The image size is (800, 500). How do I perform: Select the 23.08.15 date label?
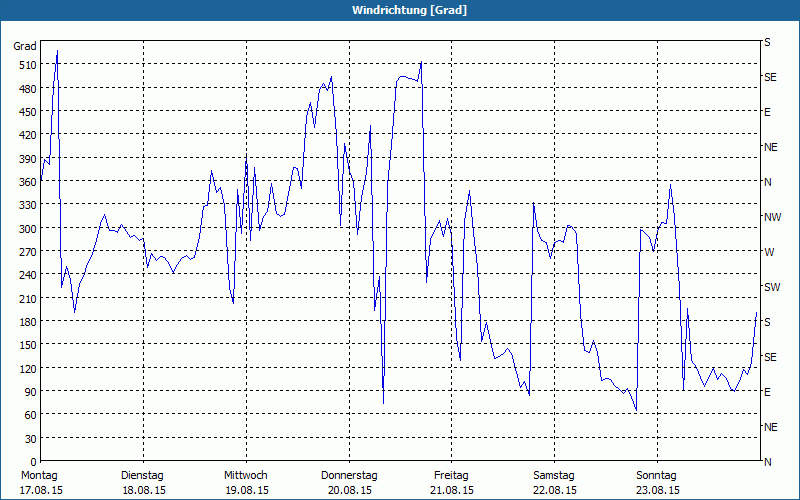coord(658,491)
